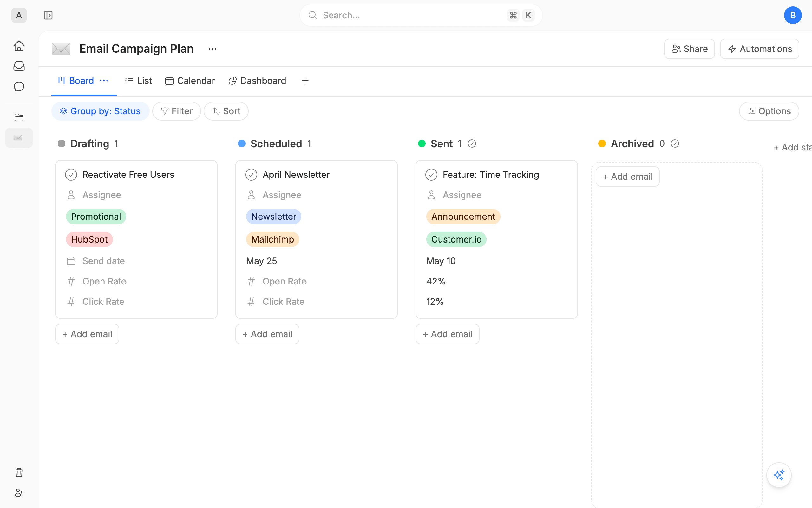This screenshot has width=812, height=508.
Task: Add email in Drafting column
Action: [x=87, y=334]
